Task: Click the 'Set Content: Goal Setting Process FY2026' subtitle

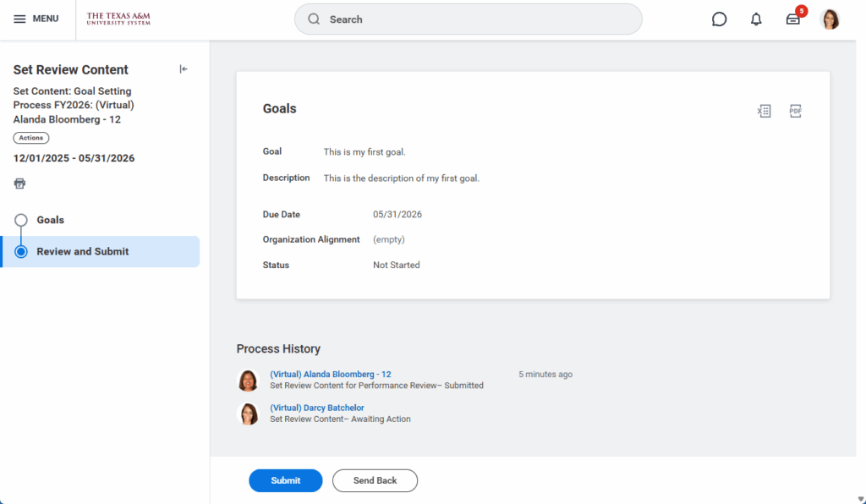Action: [x=74, y=106]
